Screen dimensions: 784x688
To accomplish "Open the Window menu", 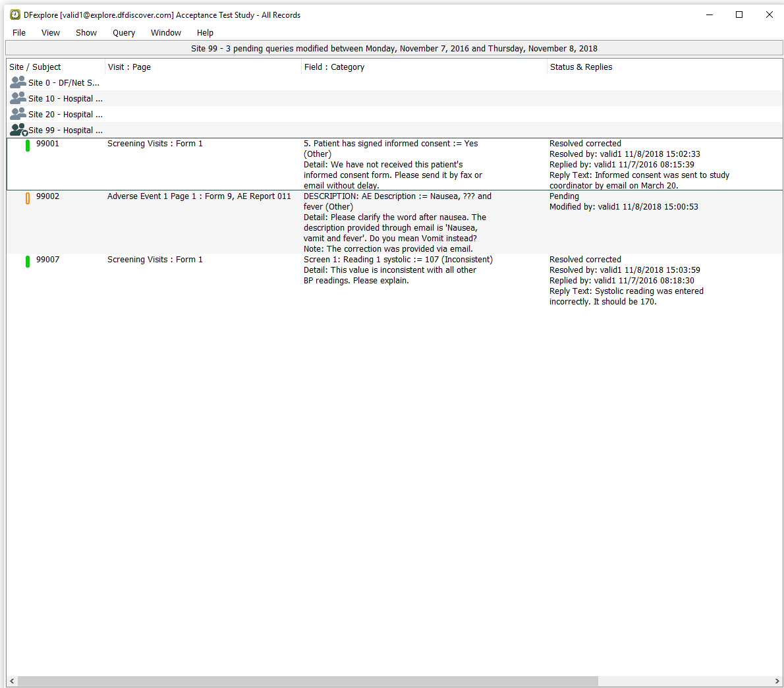I will 165,32.
